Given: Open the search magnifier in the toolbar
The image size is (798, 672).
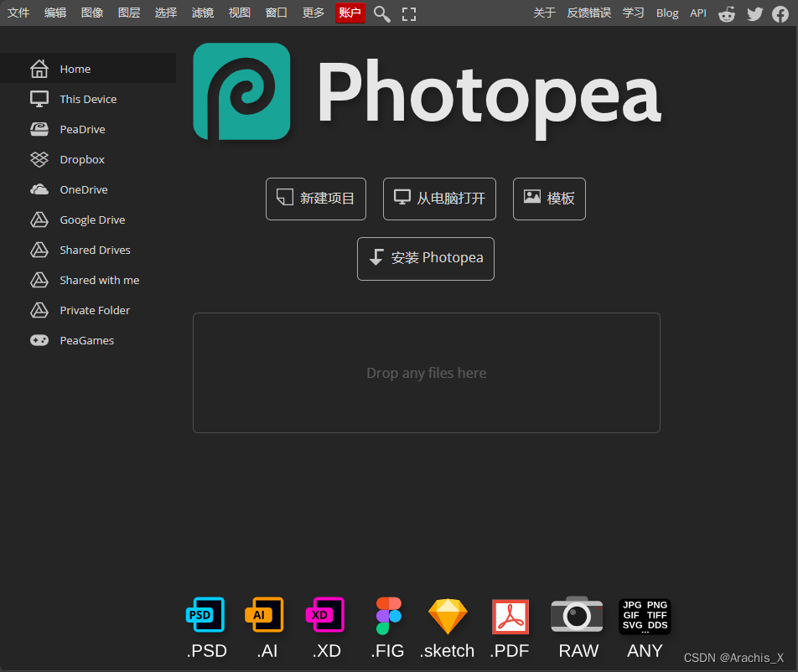Looking at the screenshot, I should click(381, 13).
